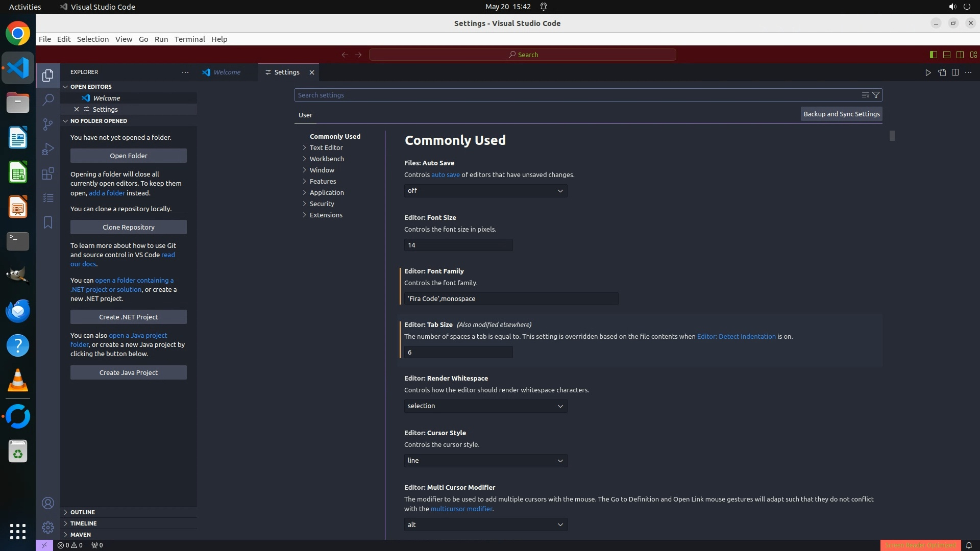Screen dimensions: 980x551
Task: Click the Clone Repository button
Action: pyautogui.click(x=128, y=227)
